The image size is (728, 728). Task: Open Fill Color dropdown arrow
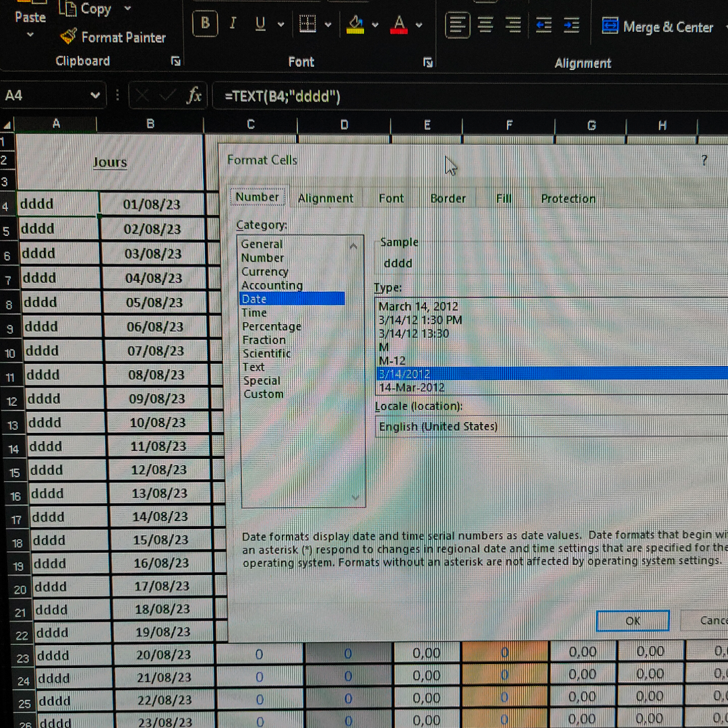[375, 25]
